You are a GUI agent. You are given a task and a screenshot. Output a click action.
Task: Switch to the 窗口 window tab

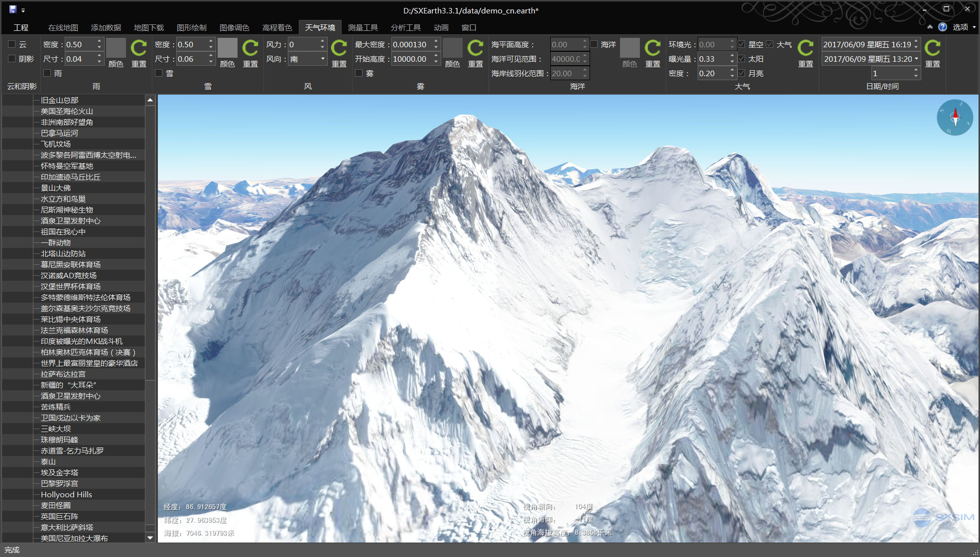click(469, 27)
